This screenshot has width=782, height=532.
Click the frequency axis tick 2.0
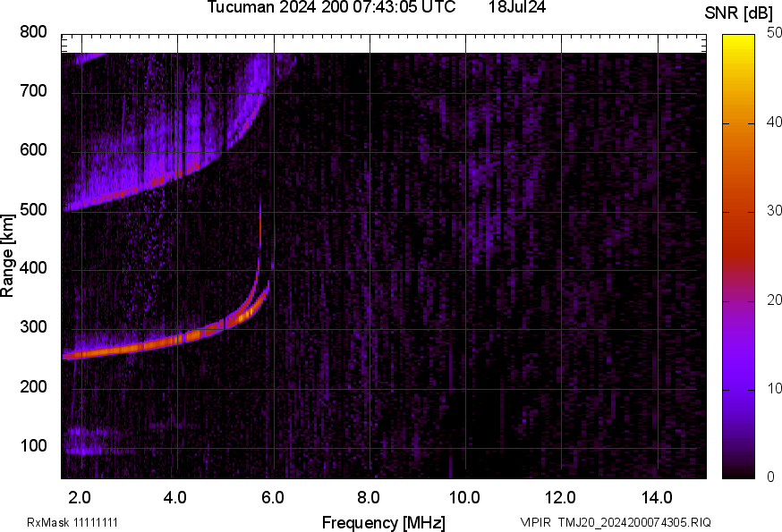[x=80, y=497]
